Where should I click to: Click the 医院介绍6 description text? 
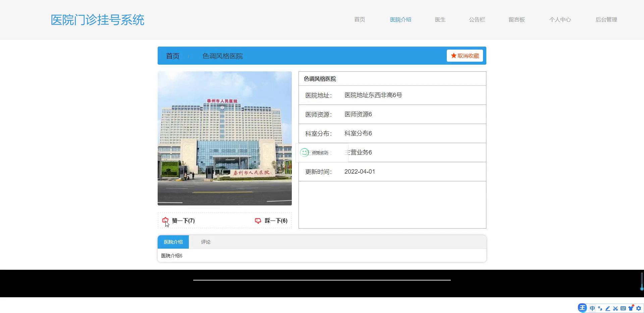click(172, 256)
